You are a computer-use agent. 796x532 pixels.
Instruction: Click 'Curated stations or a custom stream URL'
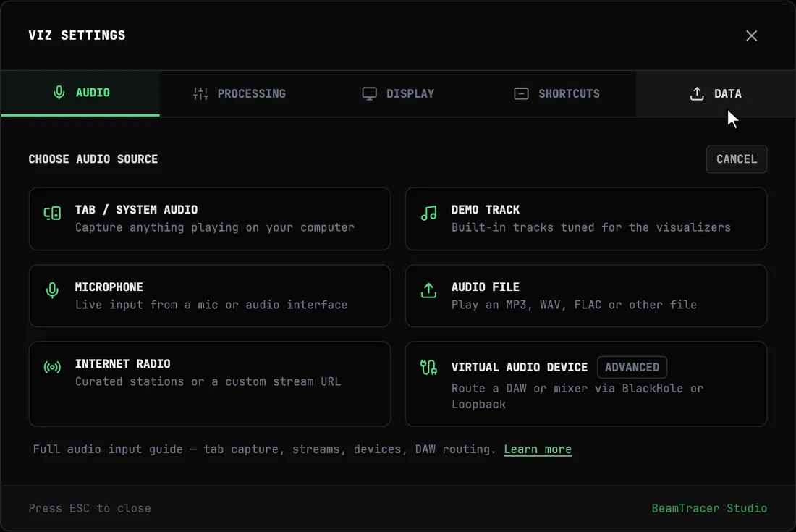[x=208, y=381]
